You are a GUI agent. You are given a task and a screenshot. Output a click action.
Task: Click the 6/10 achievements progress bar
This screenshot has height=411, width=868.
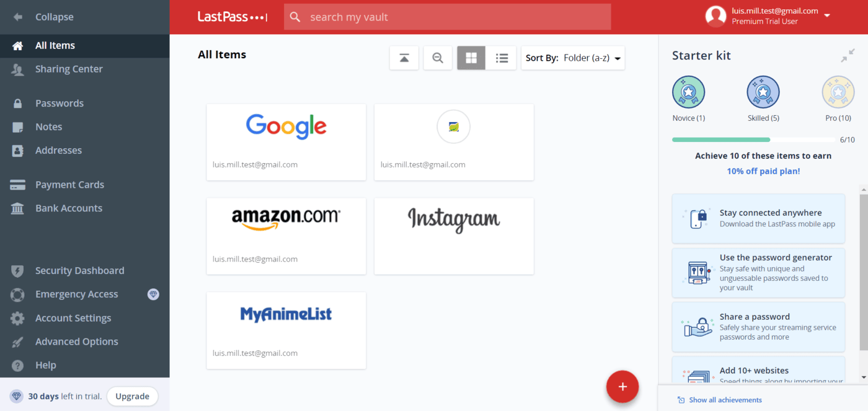753,140
